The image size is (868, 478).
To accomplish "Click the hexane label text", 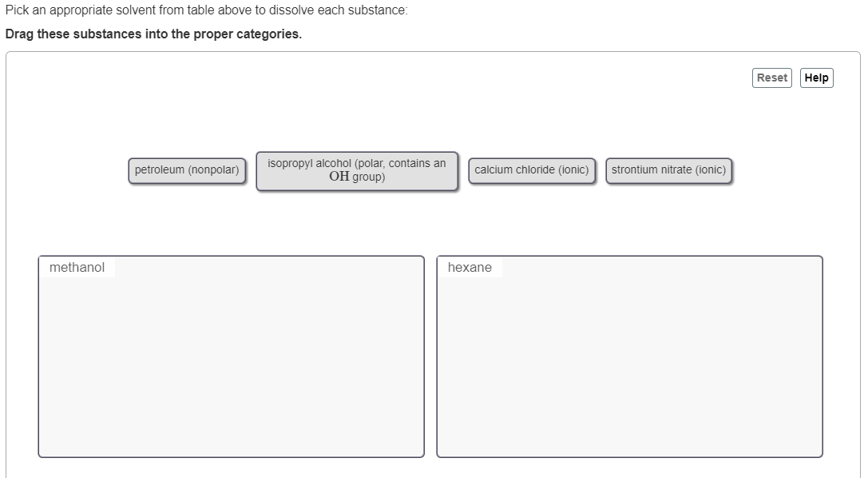I will pos(468,268).
